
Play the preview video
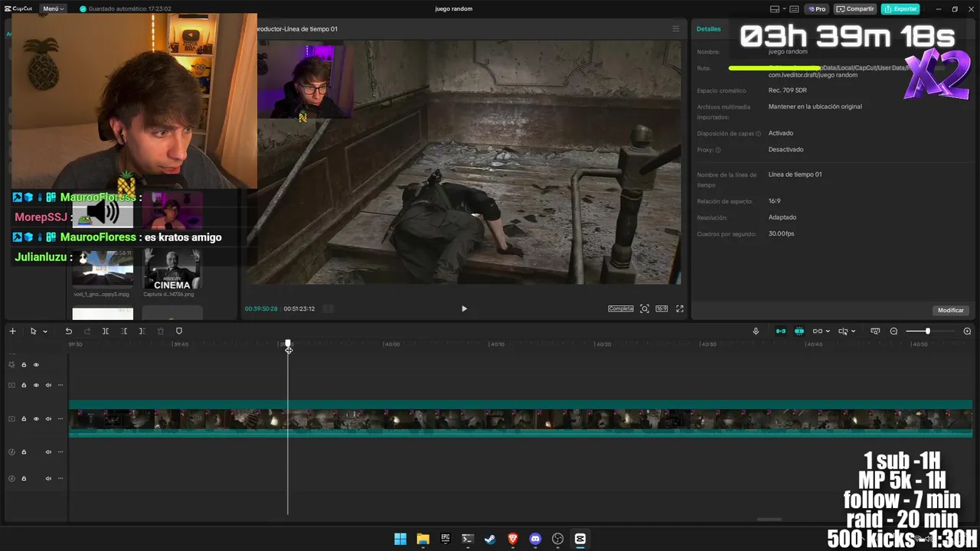pos(464,309)
